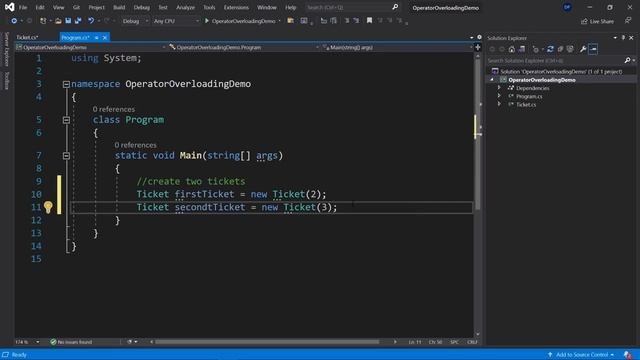Open the Debug configuration dropdown
The width and height of the screenshot is (640, 360).
pos(135,21)
